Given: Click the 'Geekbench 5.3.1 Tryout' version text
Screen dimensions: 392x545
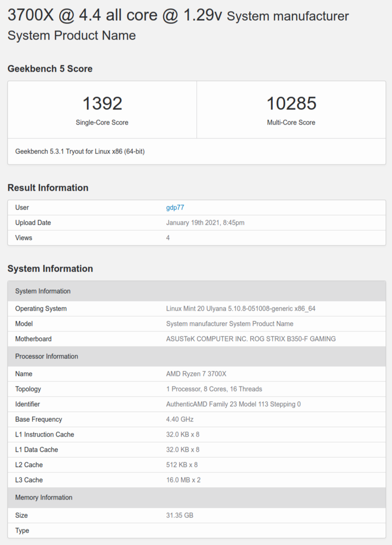Looking at the screenshot, I should [x=77, y=151].
